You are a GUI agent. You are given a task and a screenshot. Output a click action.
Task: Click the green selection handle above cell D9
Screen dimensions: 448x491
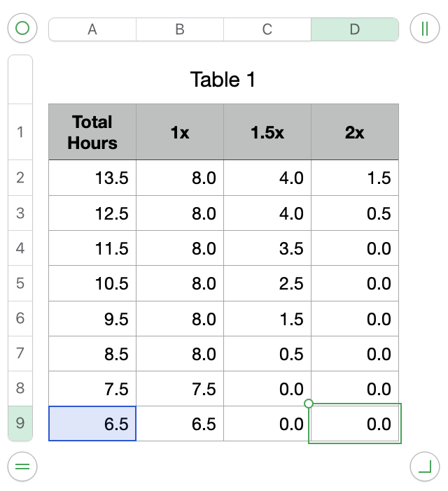point(309,404)
